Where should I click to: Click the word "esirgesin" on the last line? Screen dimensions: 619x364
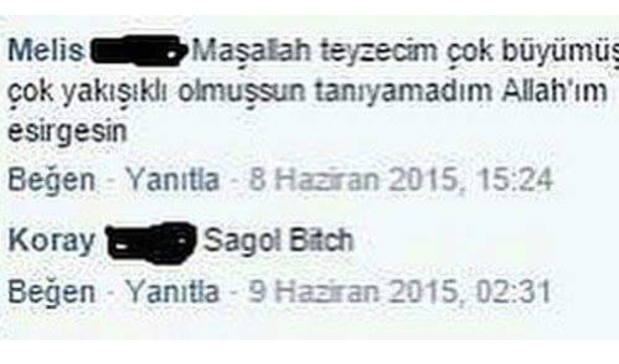click(x=68, y=132)
